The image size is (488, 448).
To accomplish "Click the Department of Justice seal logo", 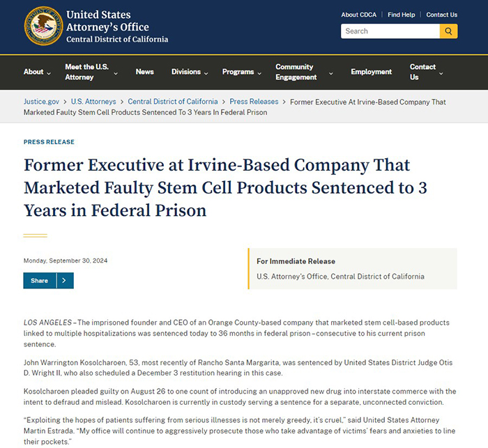I will [x=43, y=26].
